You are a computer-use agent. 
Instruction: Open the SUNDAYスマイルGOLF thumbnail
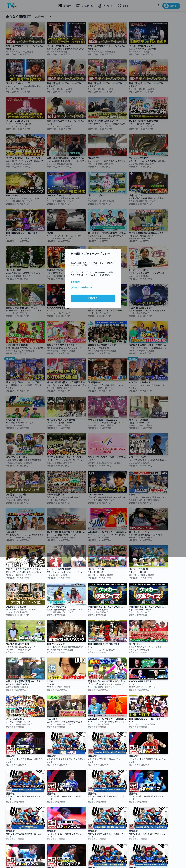[x=66, y=332]
